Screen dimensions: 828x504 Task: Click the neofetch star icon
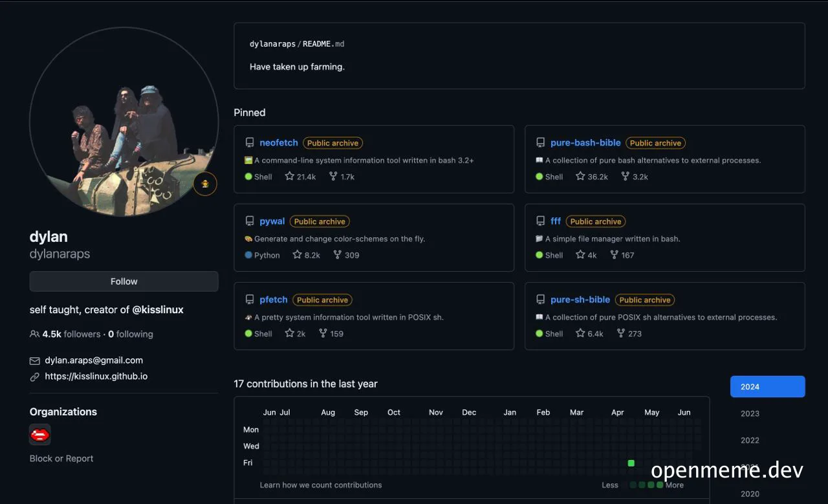tap(290, 176)
